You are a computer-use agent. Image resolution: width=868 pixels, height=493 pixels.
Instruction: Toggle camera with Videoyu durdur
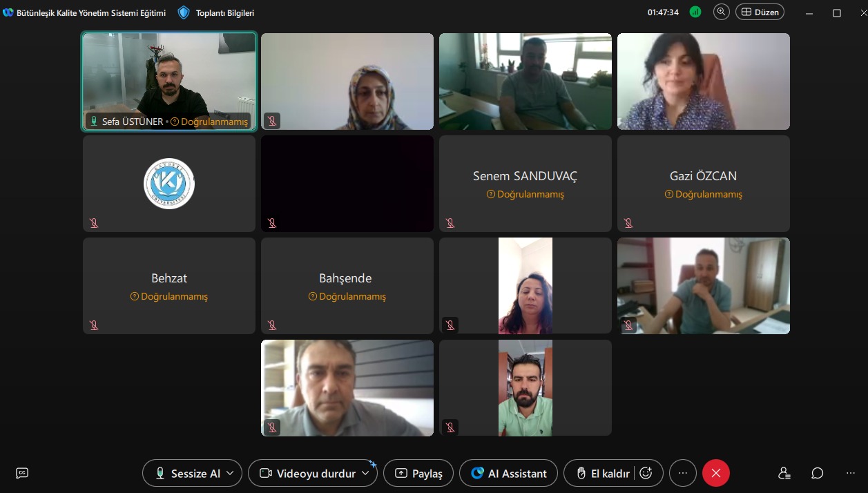tap(308, 473)
